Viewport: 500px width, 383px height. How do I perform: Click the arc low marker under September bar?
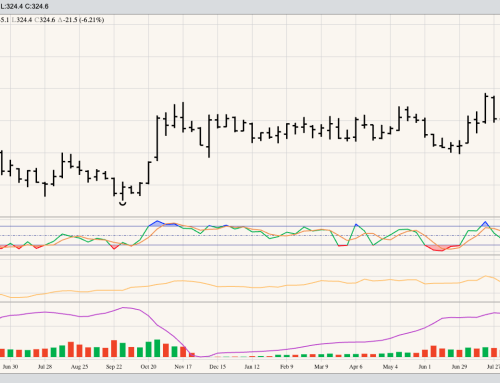click(123, 203)
